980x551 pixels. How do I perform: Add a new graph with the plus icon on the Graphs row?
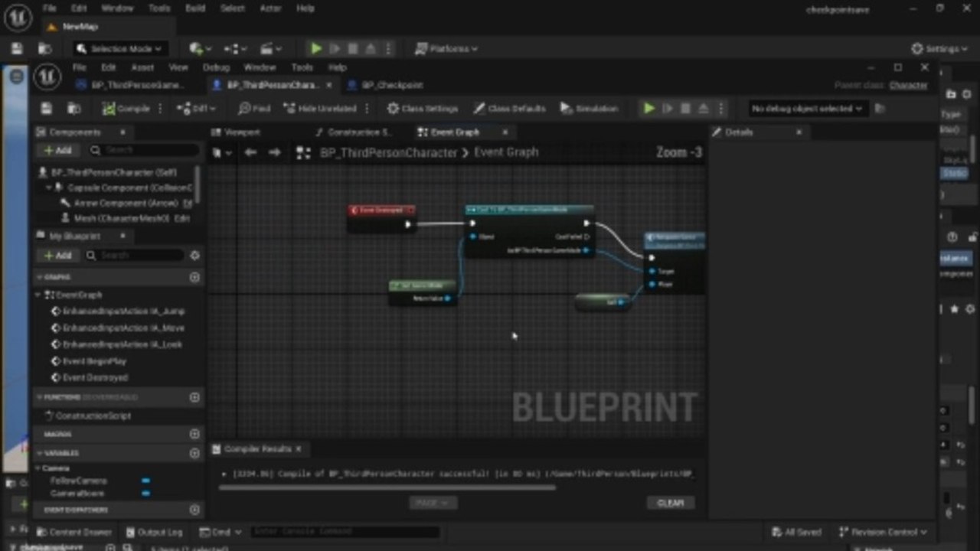pos(194,277)
